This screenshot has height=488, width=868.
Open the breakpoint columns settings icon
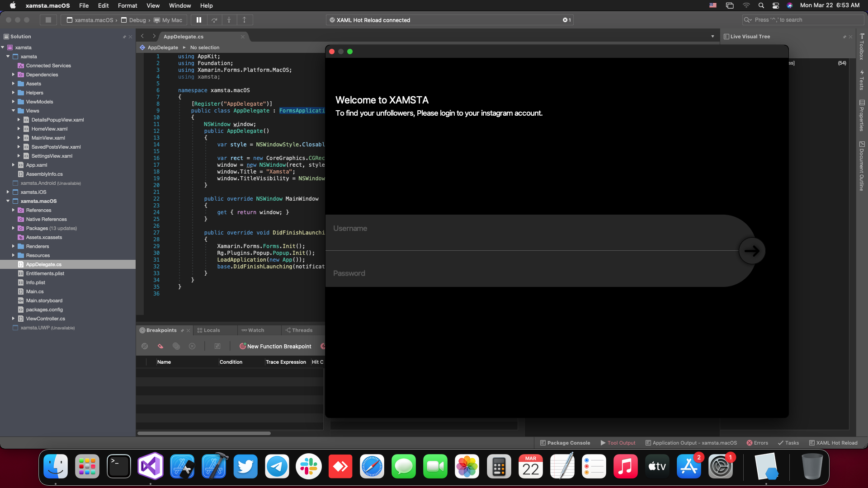(217, 347)
